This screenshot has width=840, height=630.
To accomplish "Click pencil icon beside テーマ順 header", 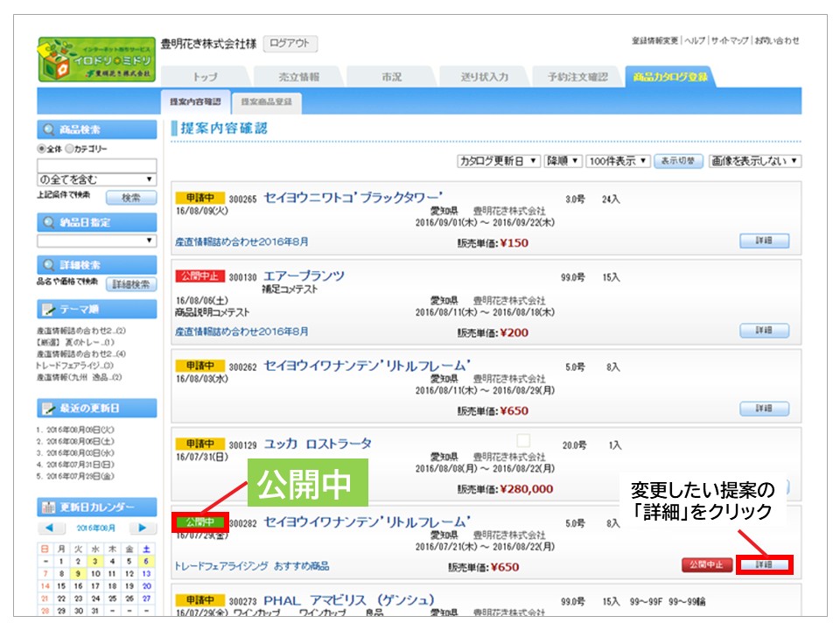I will [x=48, y=309].
